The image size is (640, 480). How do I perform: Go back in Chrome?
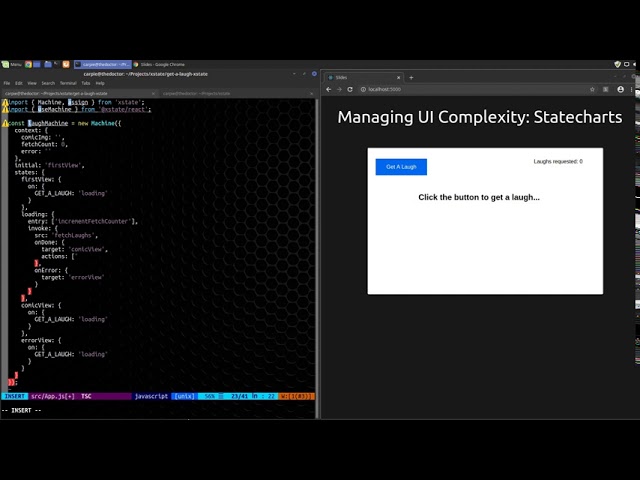click(x=329, y=89)
